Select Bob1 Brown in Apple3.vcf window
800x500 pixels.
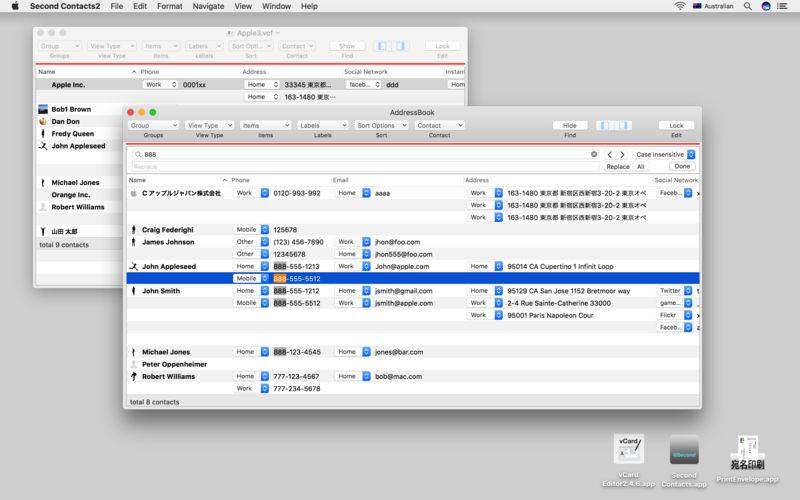(x=71, y=109)
